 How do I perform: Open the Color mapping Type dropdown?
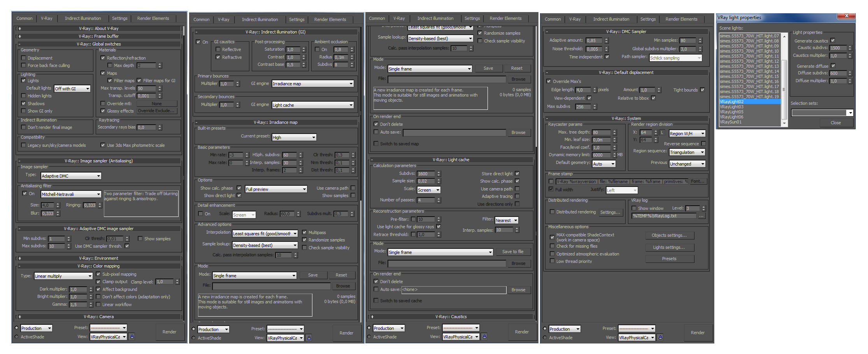coord(63,276)
